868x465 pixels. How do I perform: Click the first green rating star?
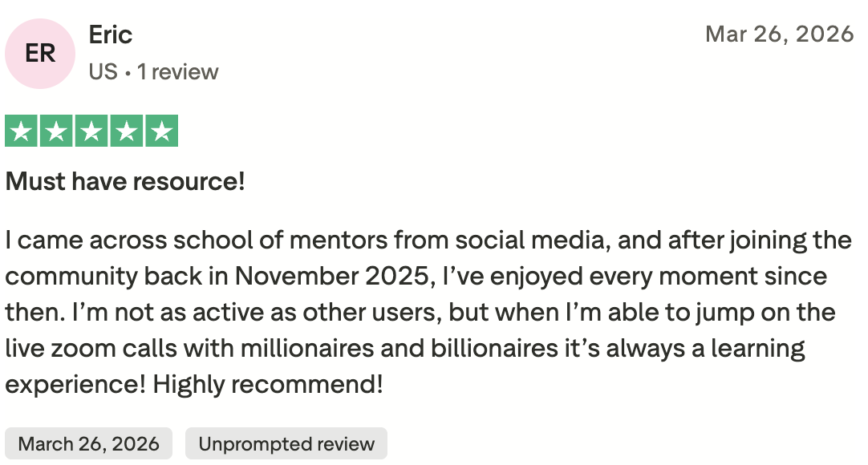coord(21,131)
